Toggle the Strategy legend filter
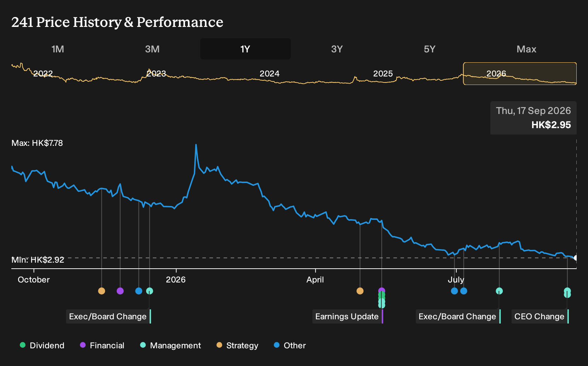The height and width of the screenshot is (366, 588). (237, 345)
